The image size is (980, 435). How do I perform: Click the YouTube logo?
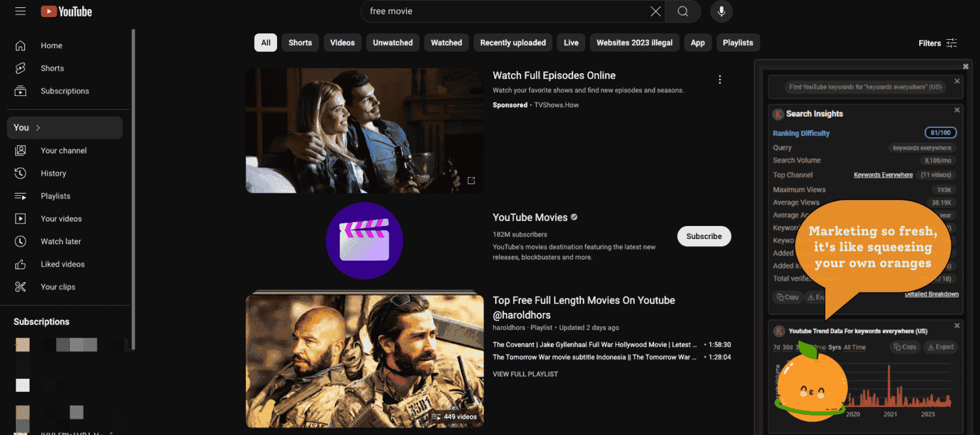click(67, 12)
